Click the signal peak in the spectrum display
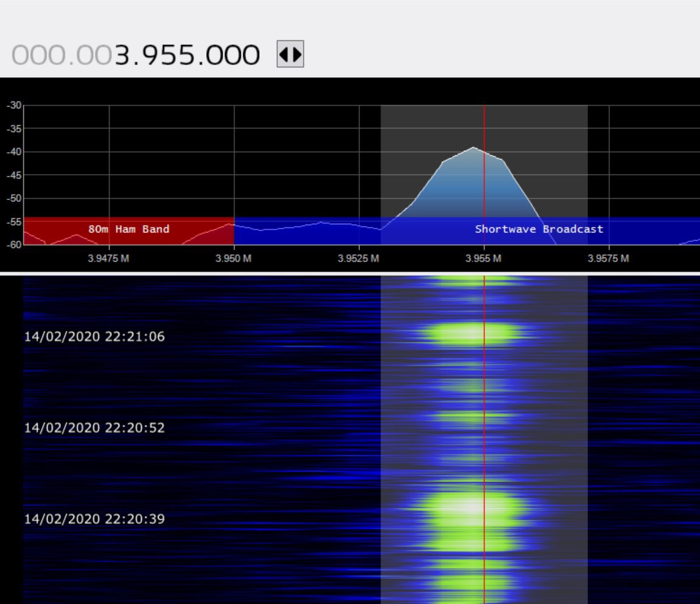The image size is (700, 604). tap(473, 148)
